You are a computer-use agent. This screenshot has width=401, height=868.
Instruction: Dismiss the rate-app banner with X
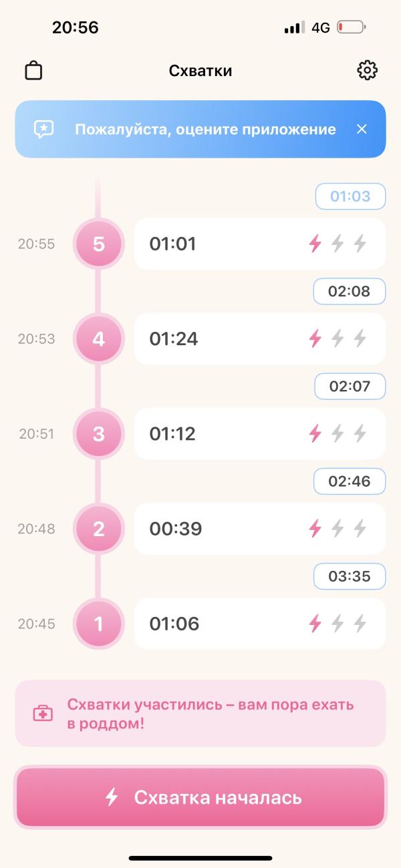pyautogui.click(x=362, y=129)
